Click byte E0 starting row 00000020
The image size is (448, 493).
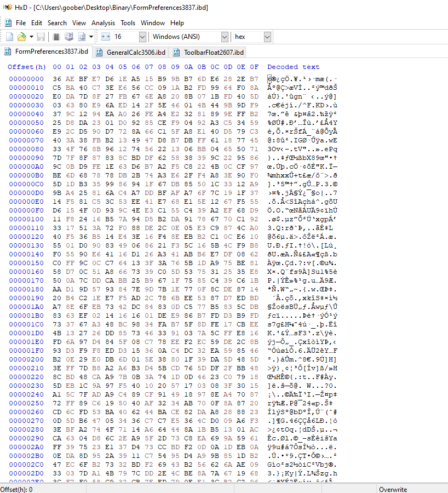pyautogui.click(x=57, y=96)
